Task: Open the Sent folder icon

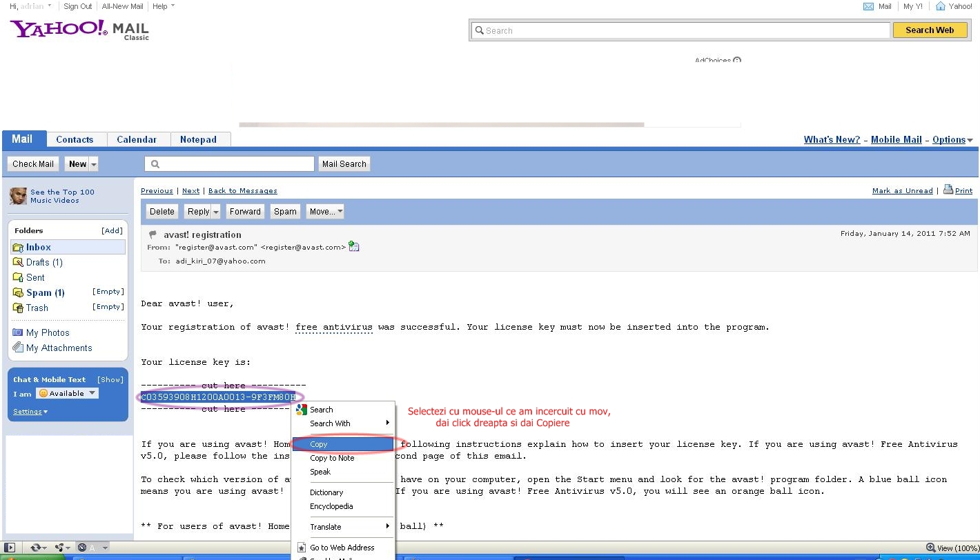Action: pos(18,277)
